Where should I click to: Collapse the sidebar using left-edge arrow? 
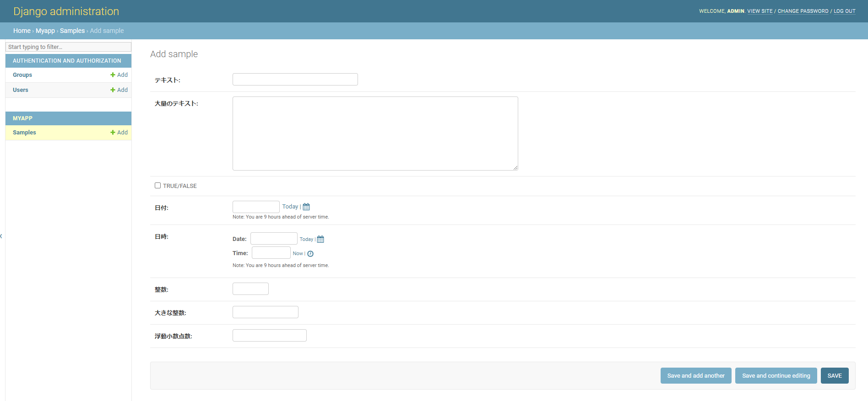click(1, 236)
